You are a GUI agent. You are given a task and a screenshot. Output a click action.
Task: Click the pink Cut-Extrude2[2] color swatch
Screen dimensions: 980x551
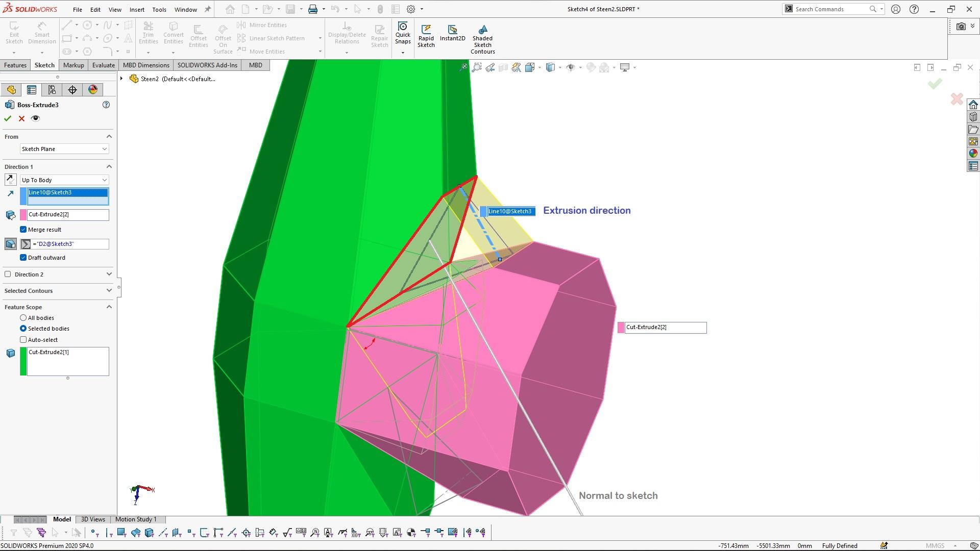23,215
